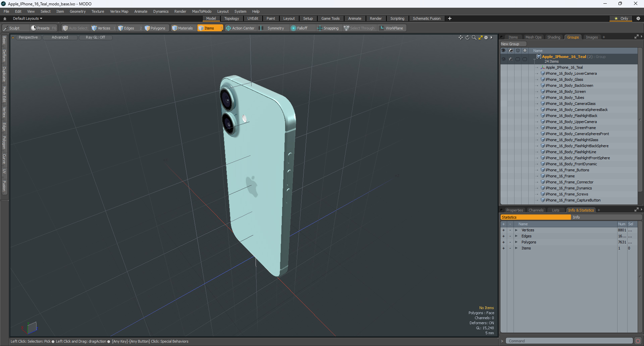The height and width of the screenshot is (346, 644).
Task: Expand the Groups panel to full size
Action: point(636,37)
